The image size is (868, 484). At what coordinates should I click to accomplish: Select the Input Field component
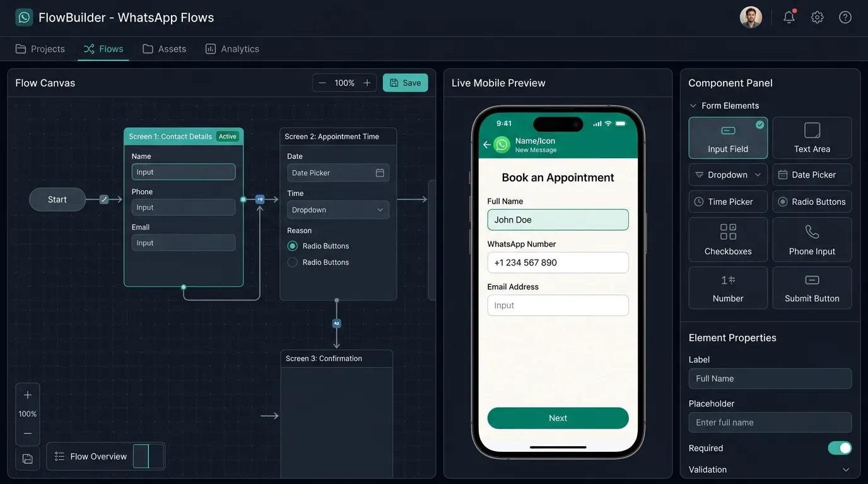(x=728, y=138)
